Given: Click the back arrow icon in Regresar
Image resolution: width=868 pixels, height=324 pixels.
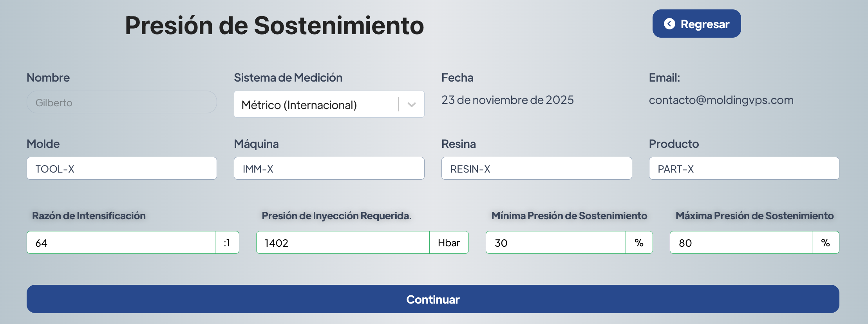Looking at the screenshot, I should click(x=669, y=24).
